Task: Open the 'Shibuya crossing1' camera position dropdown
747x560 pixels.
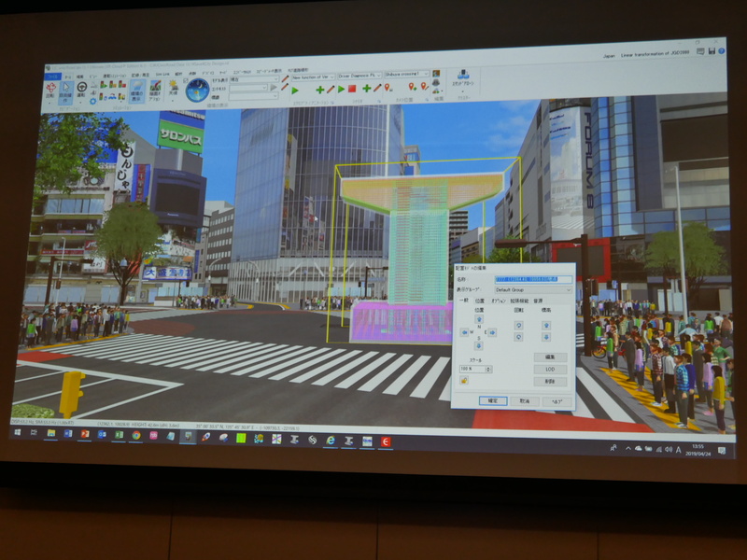Action: click(x=406, y=75)
